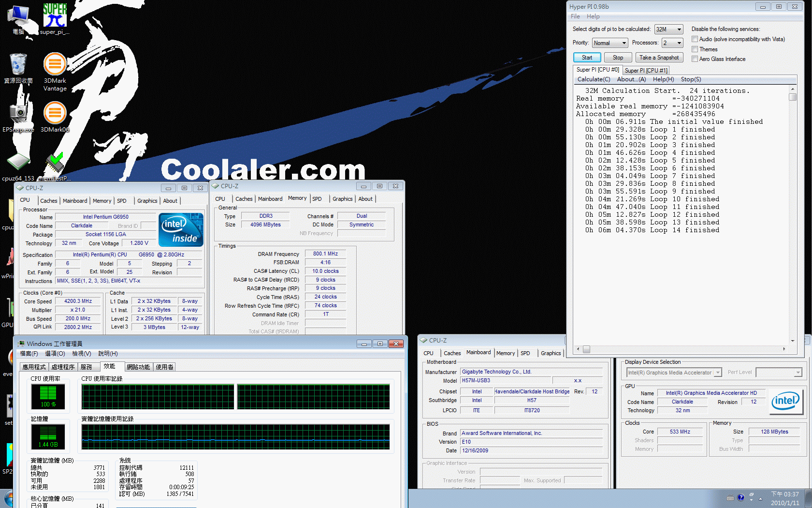Toggle the Aero Glass Interface checkbox
Image resolution: width=812 pixels, height=508 pixels.
695,59
